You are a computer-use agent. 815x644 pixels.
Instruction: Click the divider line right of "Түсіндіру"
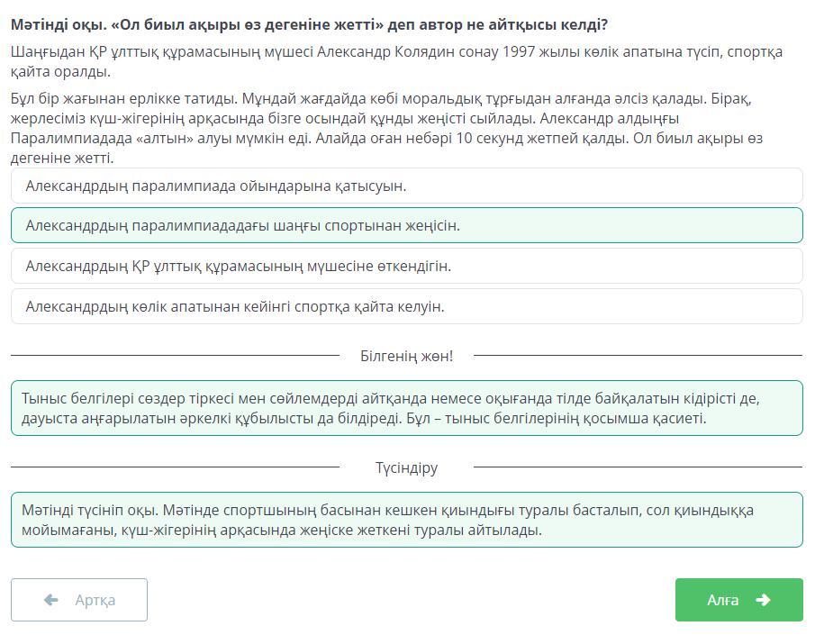pos(638,467)
